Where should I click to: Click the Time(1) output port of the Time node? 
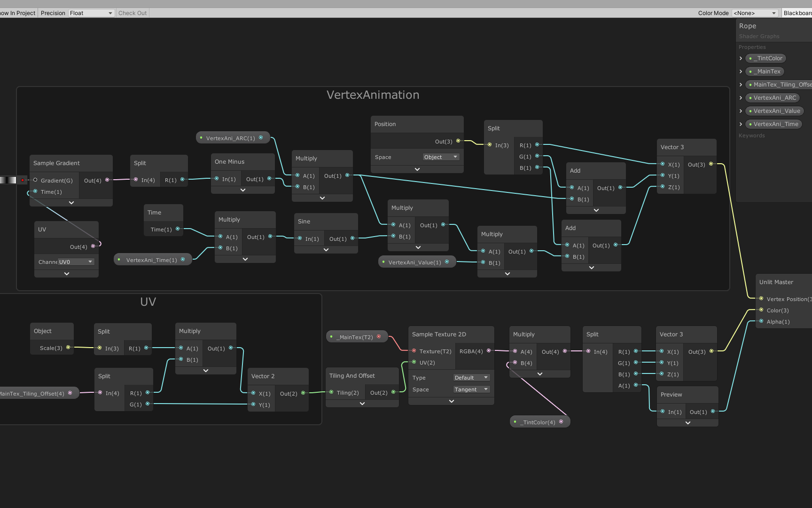[177, 229]
